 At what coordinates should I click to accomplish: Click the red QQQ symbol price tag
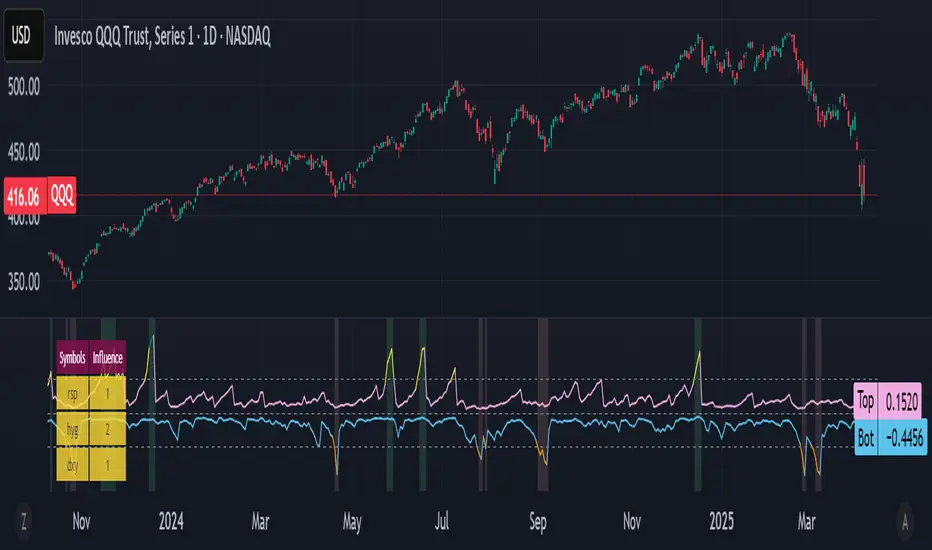62,194
